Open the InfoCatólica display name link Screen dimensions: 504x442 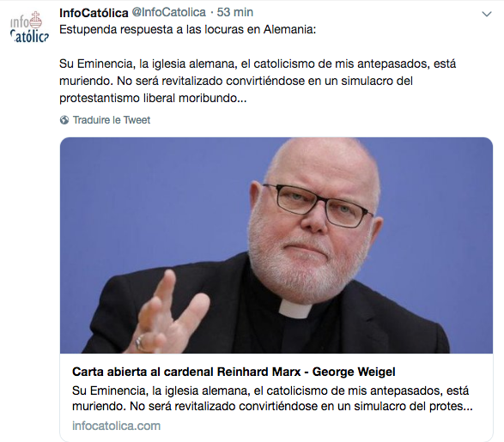coord(94,13)
